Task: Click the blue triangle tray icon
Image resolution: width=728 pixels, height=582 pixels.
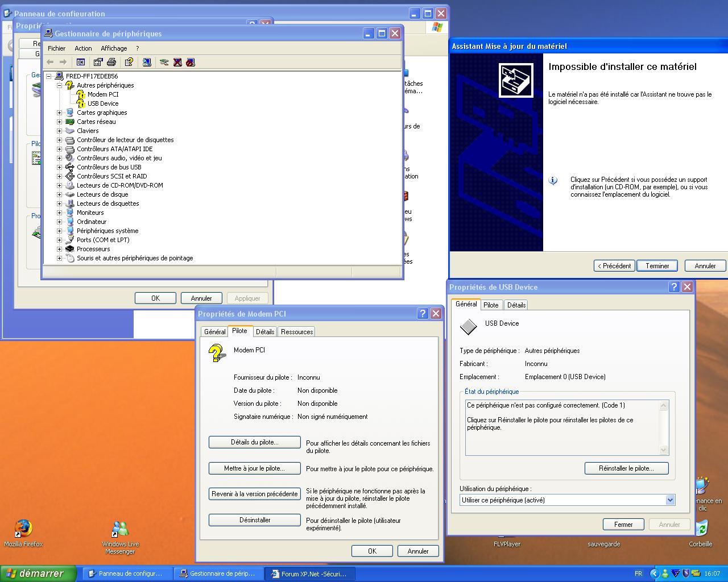Action: [676, 573]
